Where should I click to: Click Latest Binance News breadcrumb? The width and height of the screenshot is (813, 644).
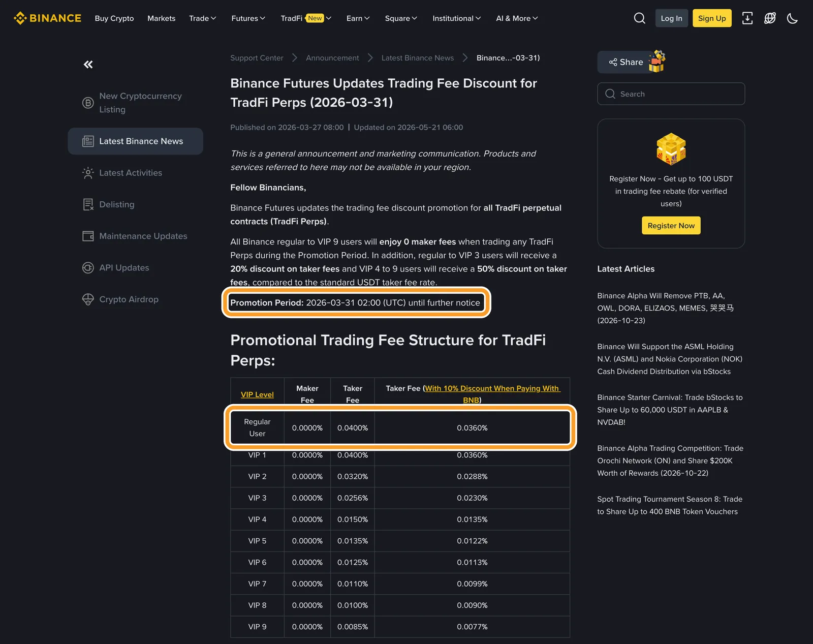click(418, 58)
